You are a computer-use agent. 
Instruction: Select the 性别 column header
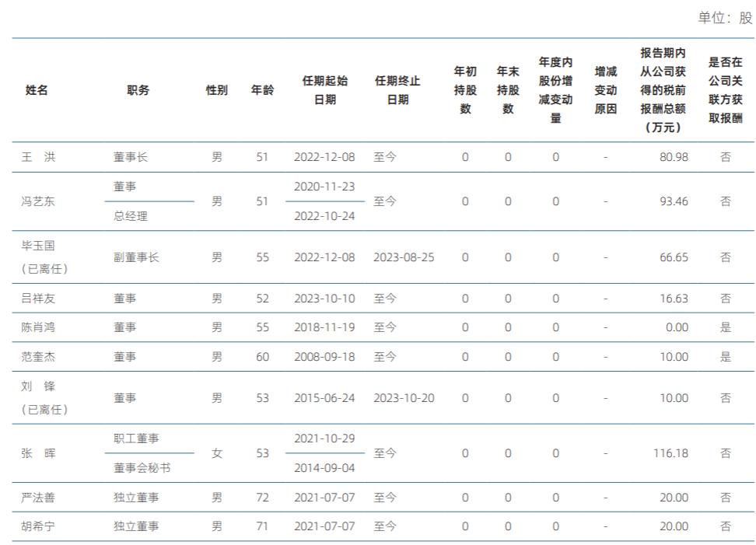tap(215, 90)
